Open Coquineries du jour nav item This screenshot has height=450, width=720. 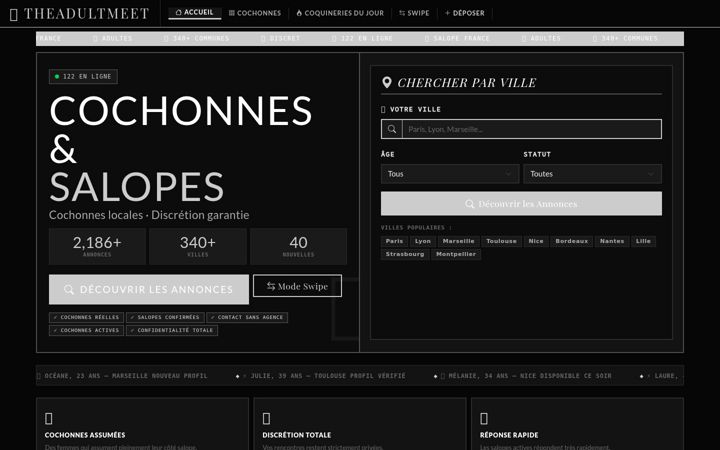pyautogui.click(x=340, y=13)
